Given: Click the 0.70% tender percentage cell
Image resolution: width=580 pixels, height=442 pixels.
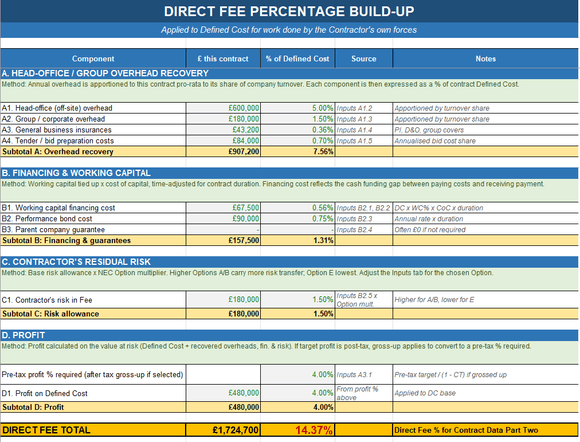Looking at the screenshot, I should (x=297, y=141).
